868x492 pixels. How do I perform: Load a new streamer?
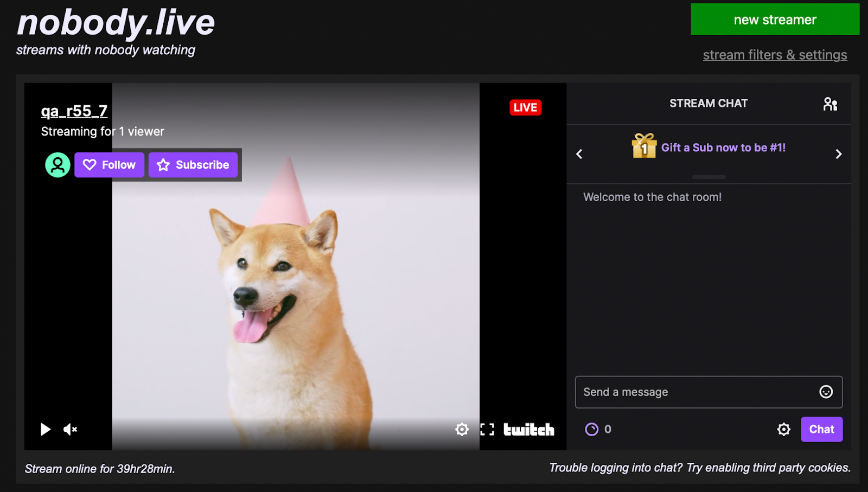pyautogui.click(x=775, y=20)
